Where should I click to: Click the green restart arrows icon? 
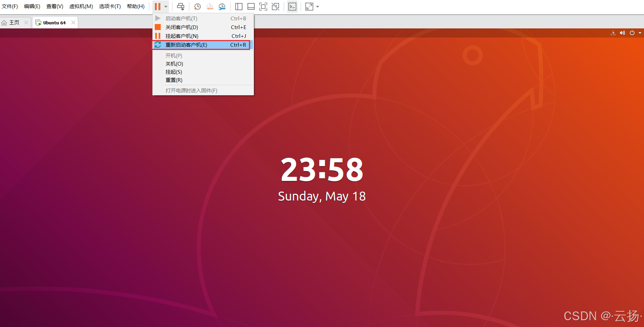[x=158, y=45]
